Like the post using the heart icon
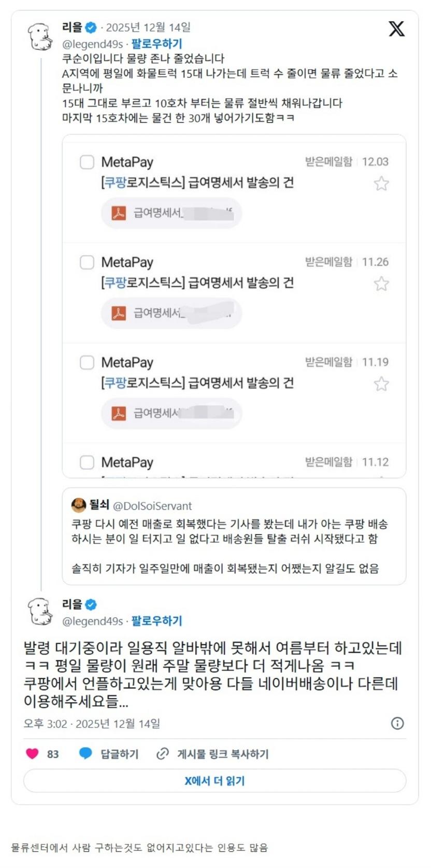This screenshot has width=431, height=868. click(32, 754)
